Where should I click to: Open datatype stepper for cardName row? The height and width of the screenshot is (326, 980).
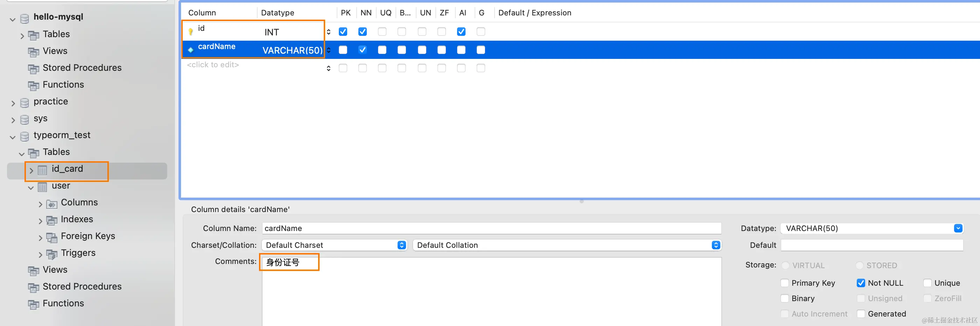click(x=329, y=50)
